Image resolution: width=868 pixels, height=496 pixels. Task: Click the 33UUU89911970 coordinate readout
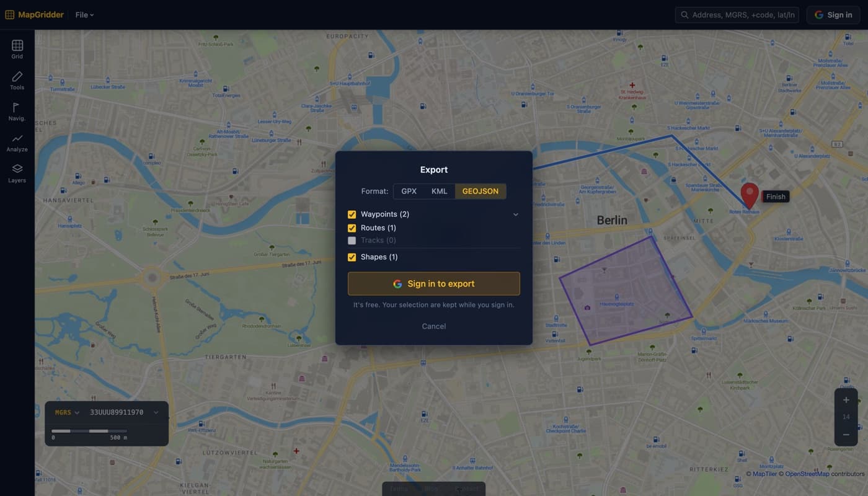click(x=117, y=412)
